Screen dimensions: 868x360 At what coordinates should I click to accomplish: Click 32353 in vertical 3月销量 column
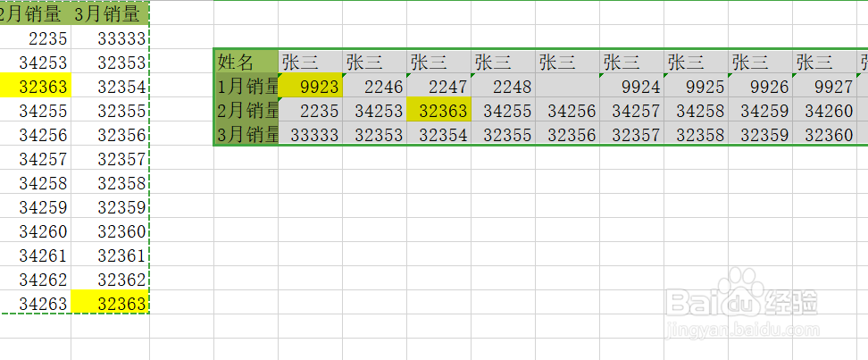pos(110,62)
